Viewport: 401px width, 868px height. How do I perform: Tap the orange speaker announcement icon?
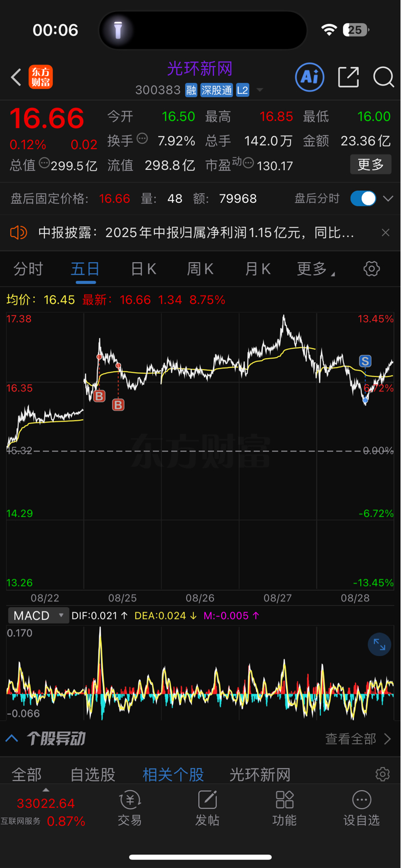tap(18, 233)
